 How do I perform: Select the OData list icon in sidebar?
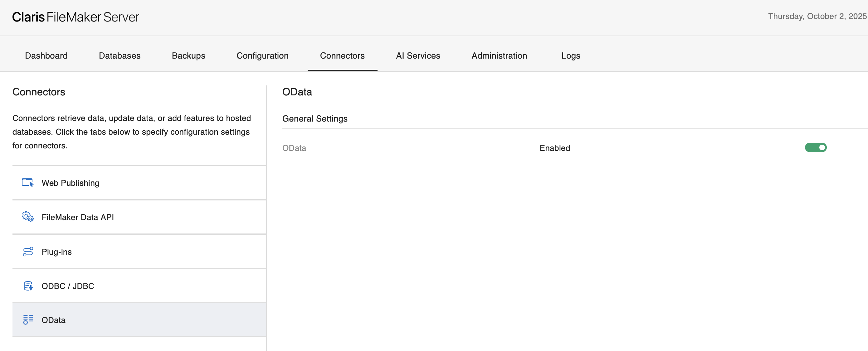click(27, 320)
